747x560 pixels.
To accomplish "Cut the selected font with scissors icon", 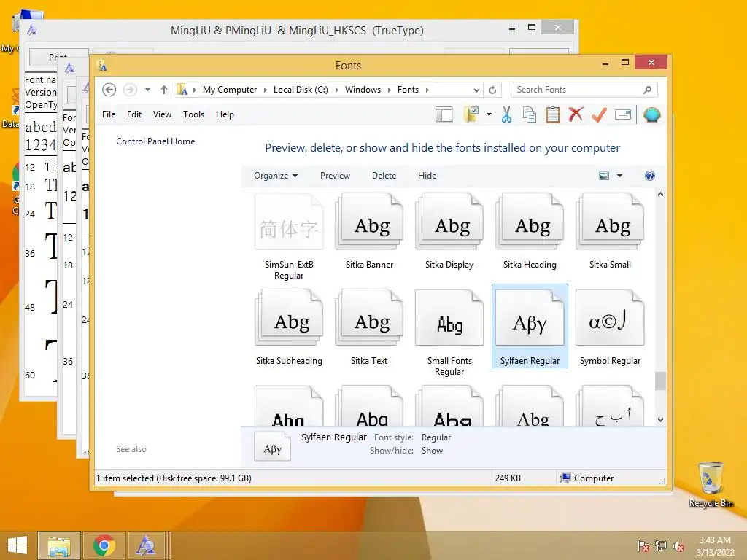I will click(506, 114).
